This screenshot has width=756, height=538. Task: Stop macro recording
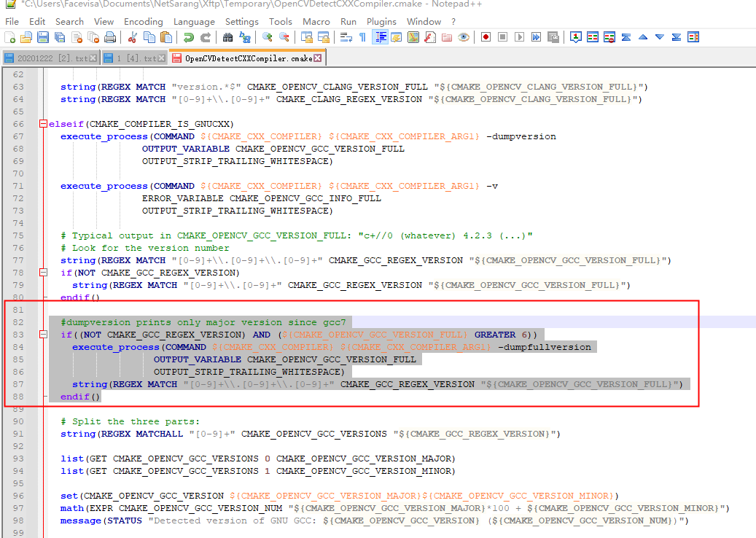pyautogui.click(x=503, y=37)
